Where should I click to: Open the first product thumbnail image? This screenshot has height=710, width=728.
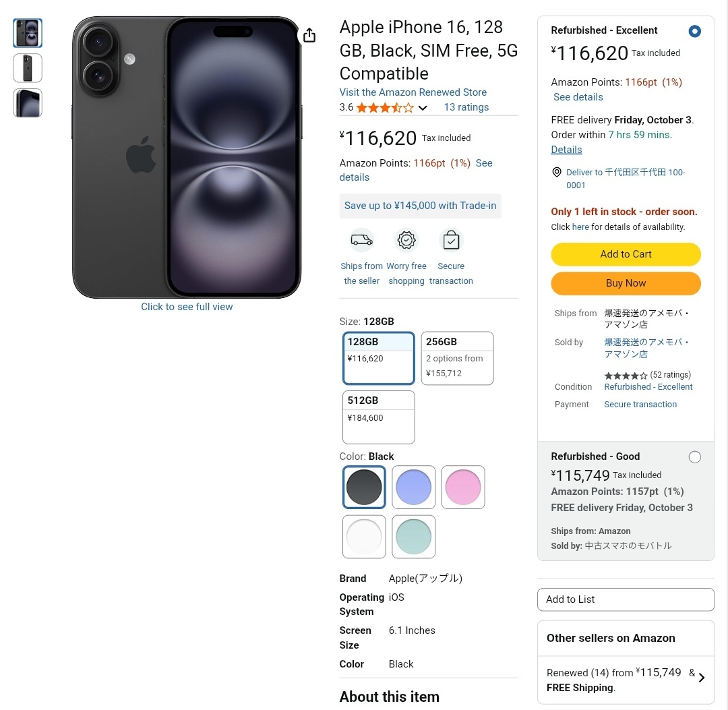pyautogui.click(x=28, y=33)
